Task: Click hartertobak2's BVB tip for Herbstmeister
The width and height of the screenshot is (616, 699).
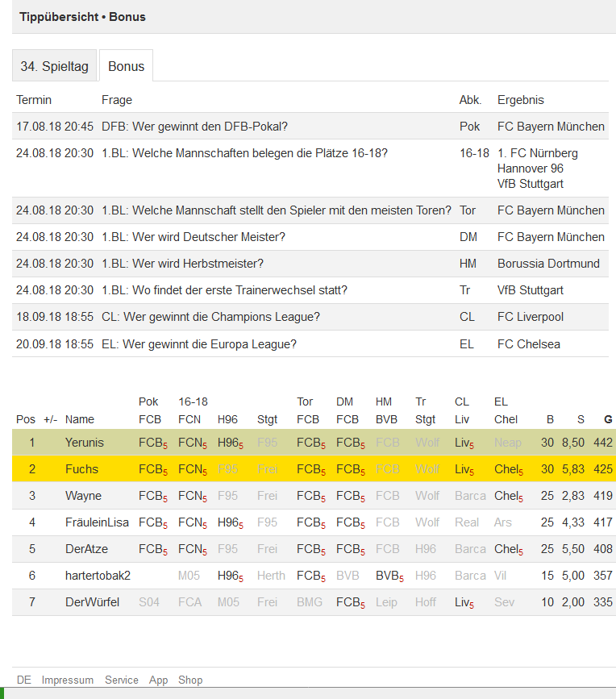Action: pyautogui.click(x=389, y=576)
